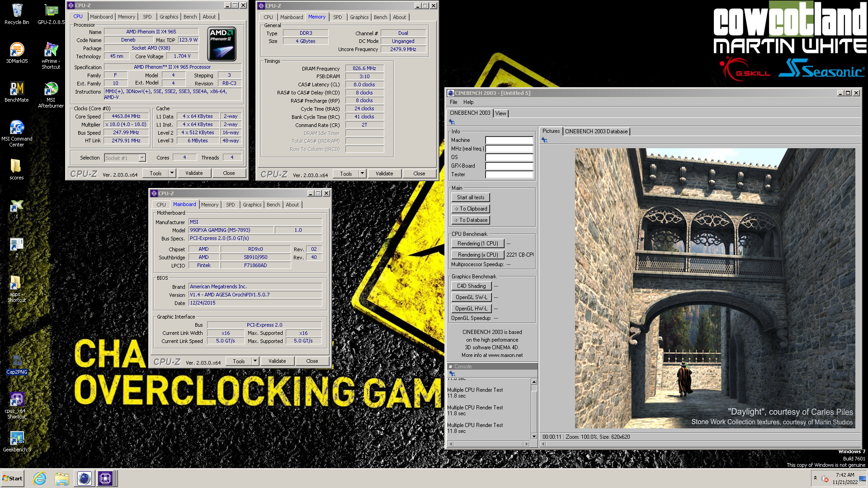Click the Show desktop button

tap(863, 479)
